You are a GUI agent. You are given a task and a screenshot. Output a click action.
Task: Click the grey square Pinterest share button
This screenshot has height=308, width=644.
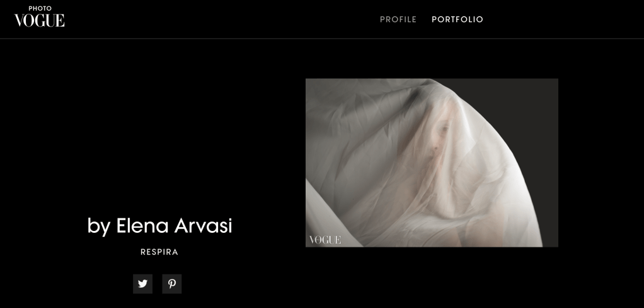click(x=171, y=284)
